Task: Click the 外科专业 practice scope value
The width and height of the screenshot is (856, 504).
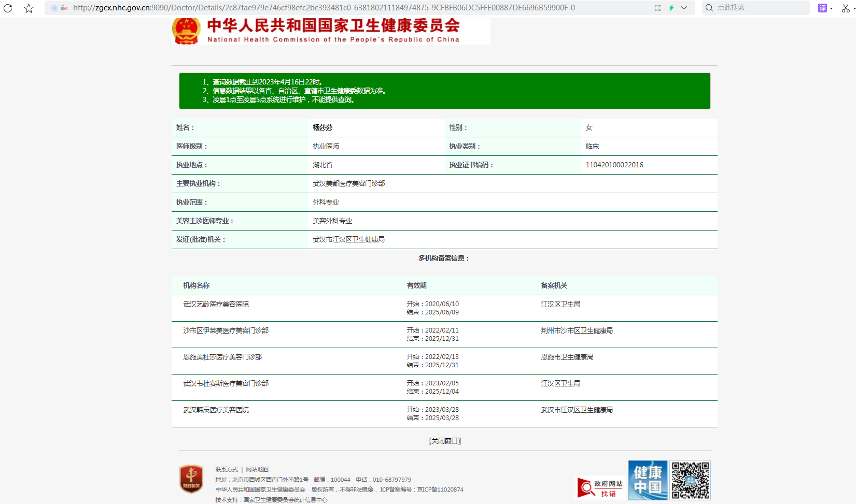Action: (x=326, y=202)
